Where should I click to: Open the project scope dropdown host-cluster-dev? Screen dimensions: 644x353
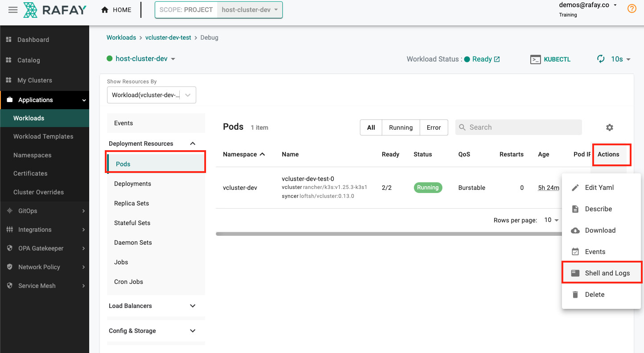point(250,10)
